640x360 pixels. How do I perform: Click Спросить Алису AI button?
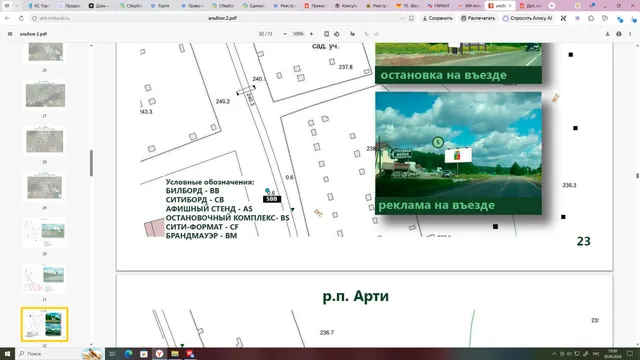(x=527, y=18)
